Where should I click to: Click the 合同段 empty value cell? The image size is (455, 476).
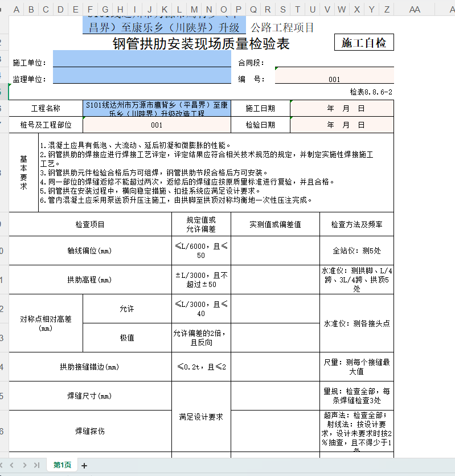(x=334, y=63)
